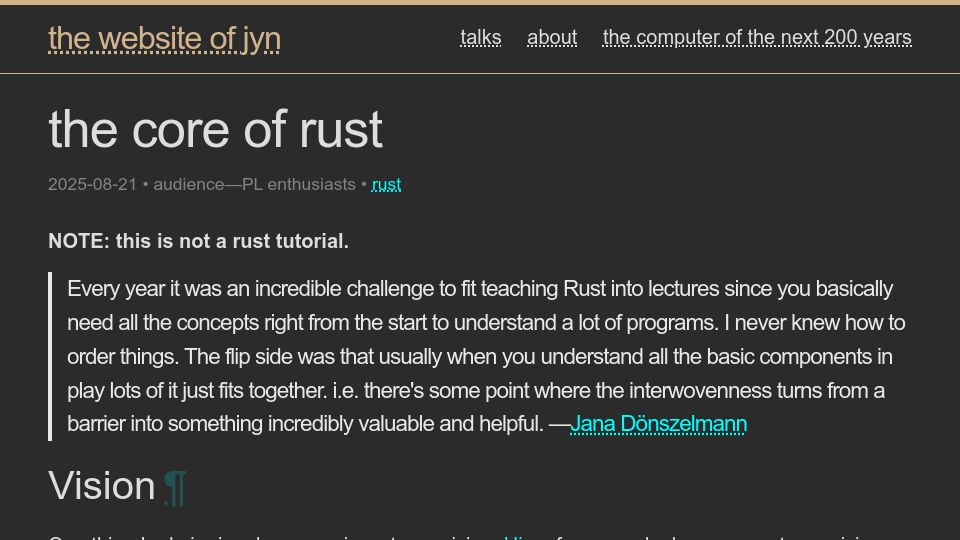Follow the Jana Dönszelmann link
Screen dimensions: 960x540
pos(659,424)
